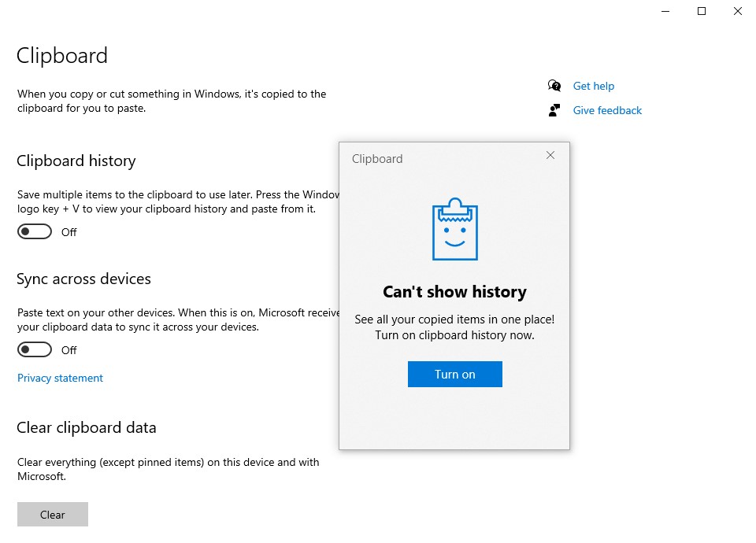Click the Give feedback person icon
Viewport: 756px width, 543px height.
554,110
